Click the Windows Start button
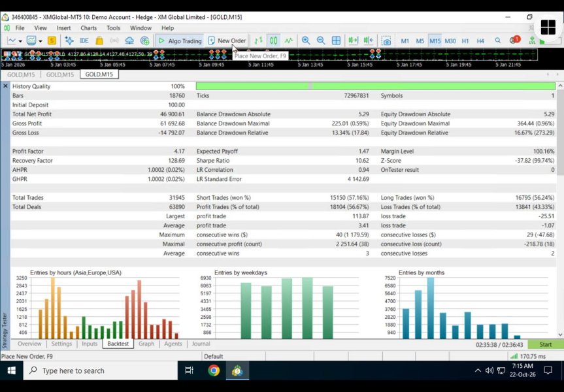 pyautogui.click(x=12, y=370)
